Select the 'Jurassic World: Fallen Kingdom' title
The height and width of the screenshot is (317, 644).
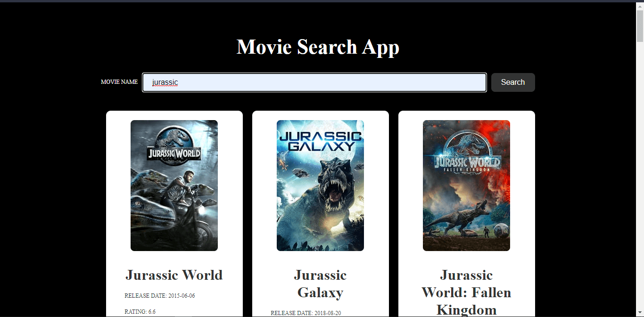click(x=466, y=292)
